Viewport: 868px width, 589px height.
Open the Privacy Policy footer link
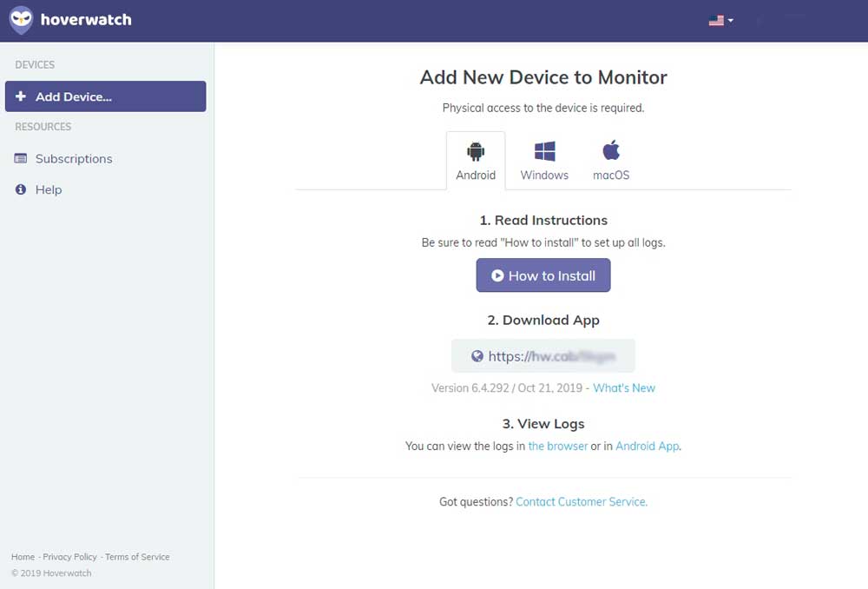click(69, 557)
